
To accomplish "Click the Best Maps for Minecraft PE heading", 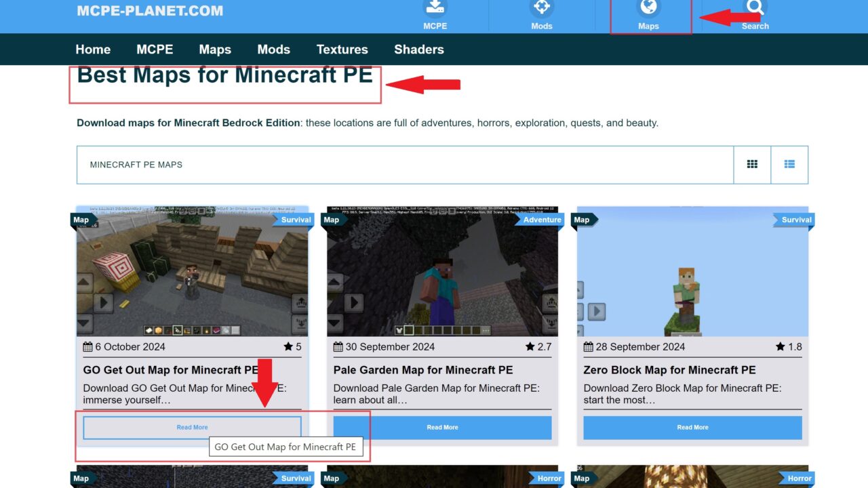I will (225, 75).
